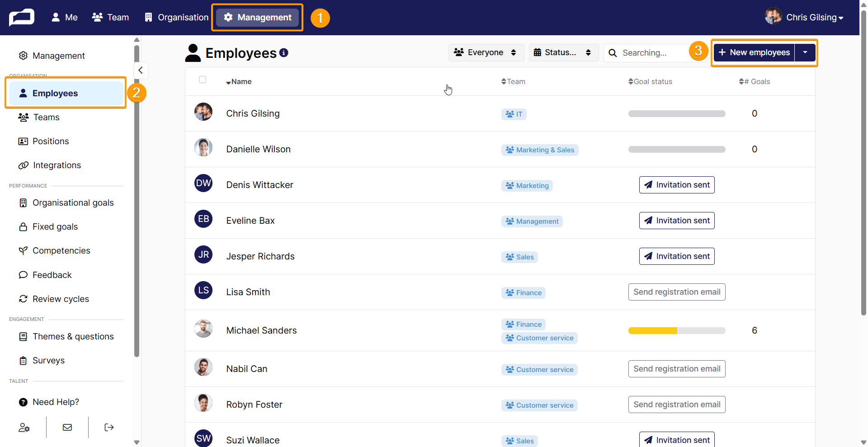The width and height of the screenshot is (868, 447).
Task: Select Employees in the sidebar
Action: 66,93
